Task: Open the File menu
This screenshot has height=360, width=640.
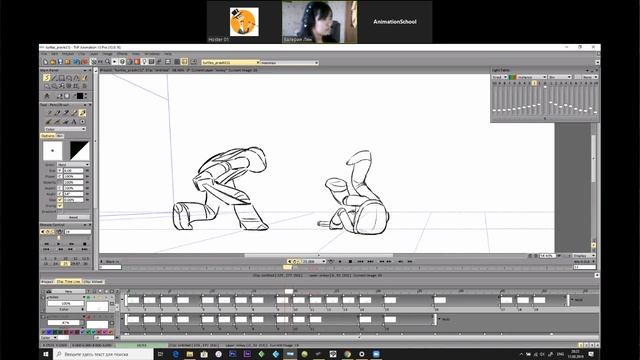Action: (43, 54)
